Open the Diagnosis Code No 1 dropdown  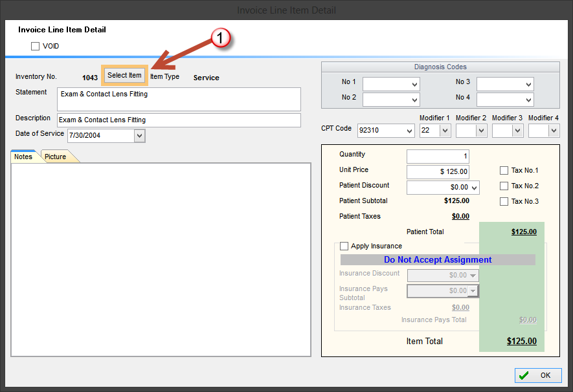pyautogui.click(x=414, y=84)
